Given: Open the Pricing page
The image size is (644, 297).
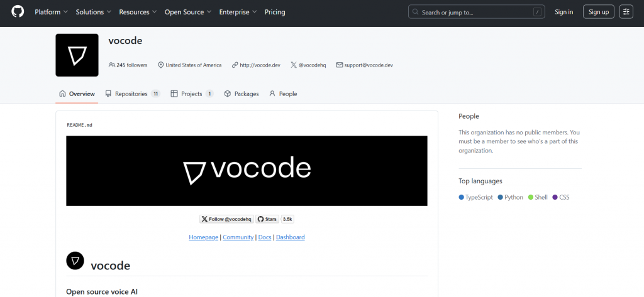Looking at the screenshot, I should pos(275,12).
